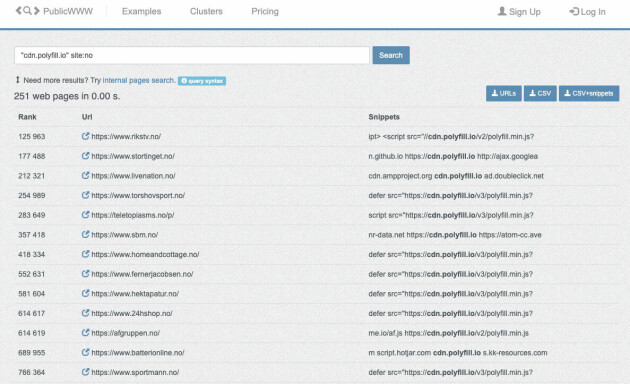
Task: Visit https://www.sbm.no/ link
Action: tap(125, 235)
